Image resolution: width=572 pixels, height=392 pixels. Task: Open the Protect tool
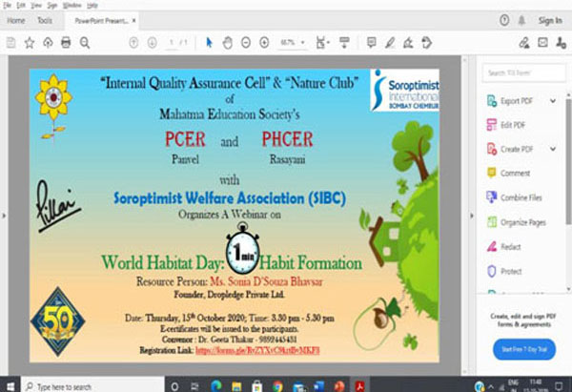click(x=505, y=271)
